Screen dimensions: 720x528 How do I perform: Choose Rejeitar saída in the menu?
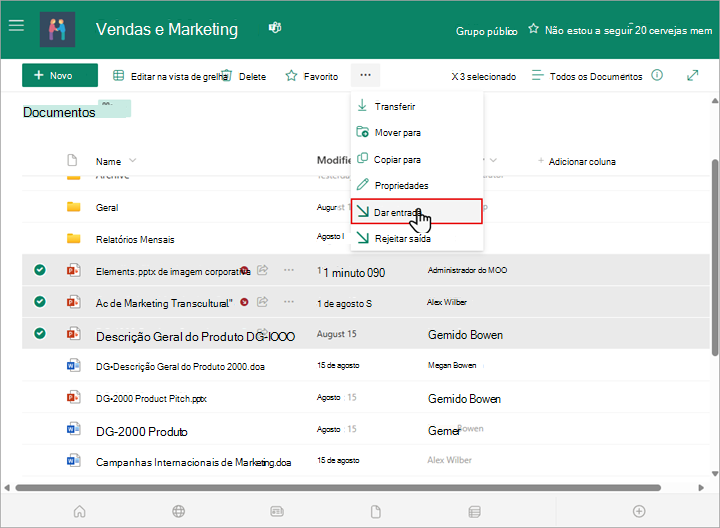(417, 238)
